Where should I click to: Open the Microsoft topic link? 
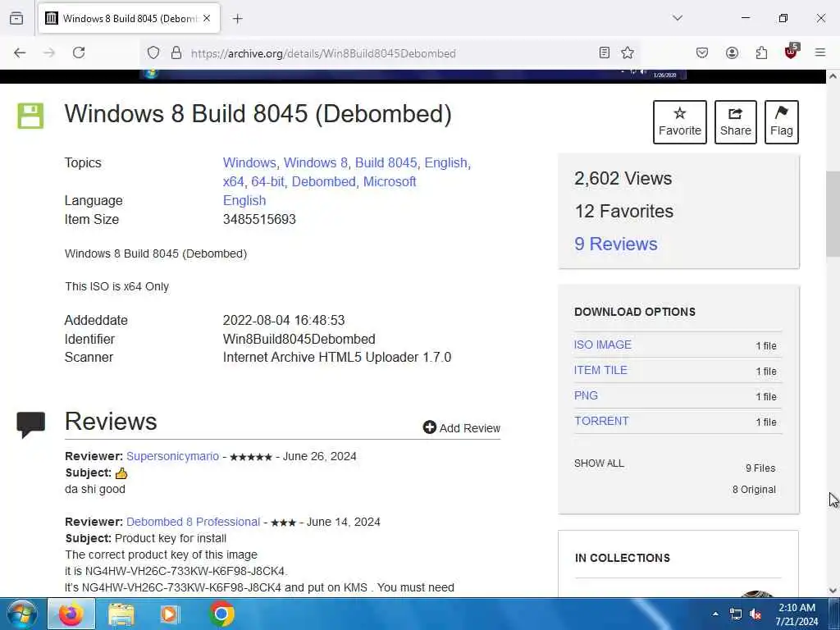click(x=390, y=181)
